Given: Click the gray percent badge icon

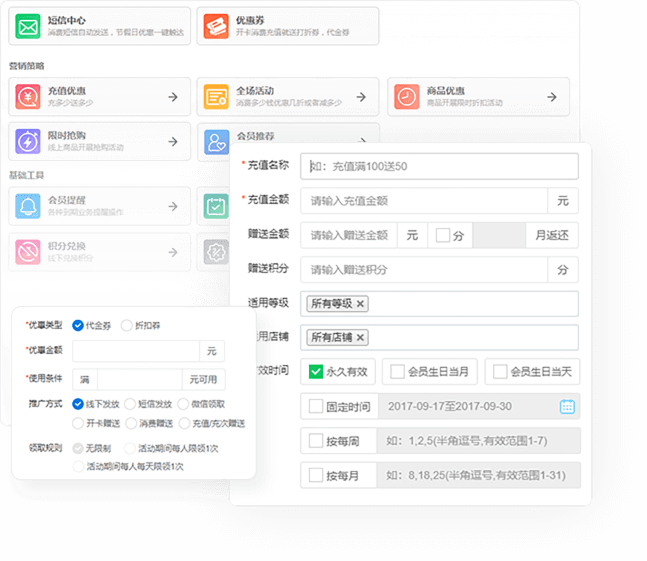Looking at the screenshot, I should click(x=216, y=252).
